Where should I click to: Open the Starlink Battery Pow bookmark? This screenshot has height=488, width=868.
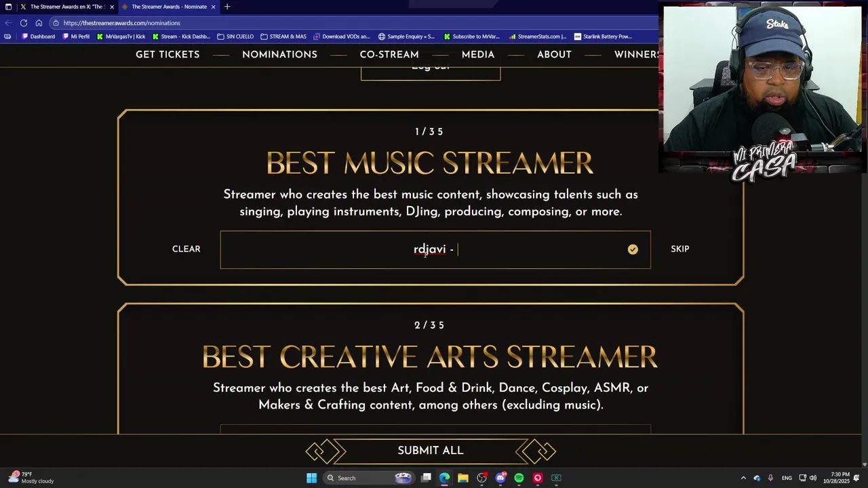coord(603,37)
